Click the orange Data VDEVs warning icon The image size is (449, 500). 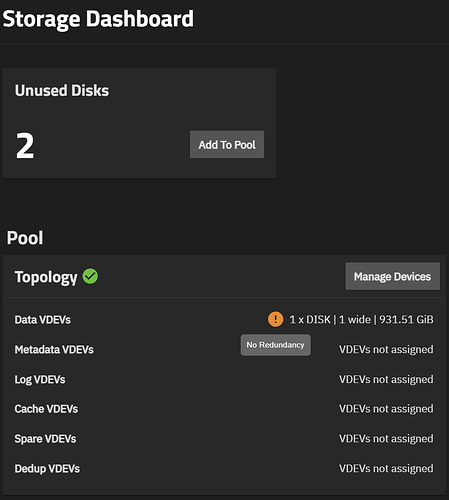click(x=275, y=319)
